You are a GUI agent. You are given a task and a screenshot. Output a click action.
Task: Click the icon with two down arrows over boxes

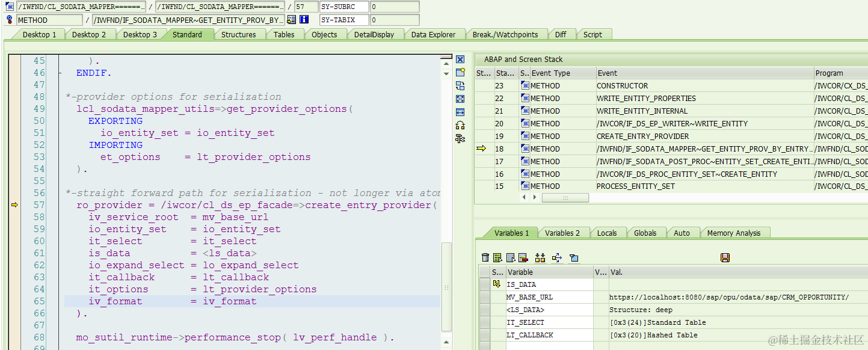(x=540, y=257)
